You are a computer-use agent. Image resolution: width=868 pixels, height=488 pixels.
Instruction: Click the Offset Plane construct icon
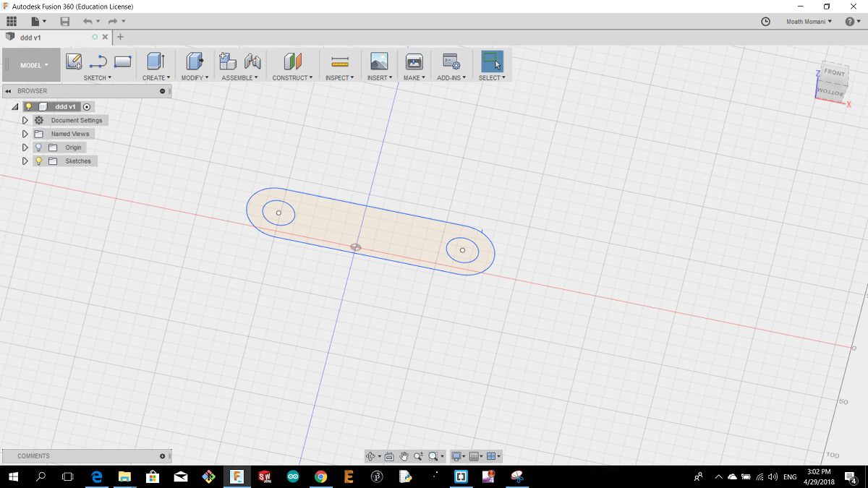point(292,61)
